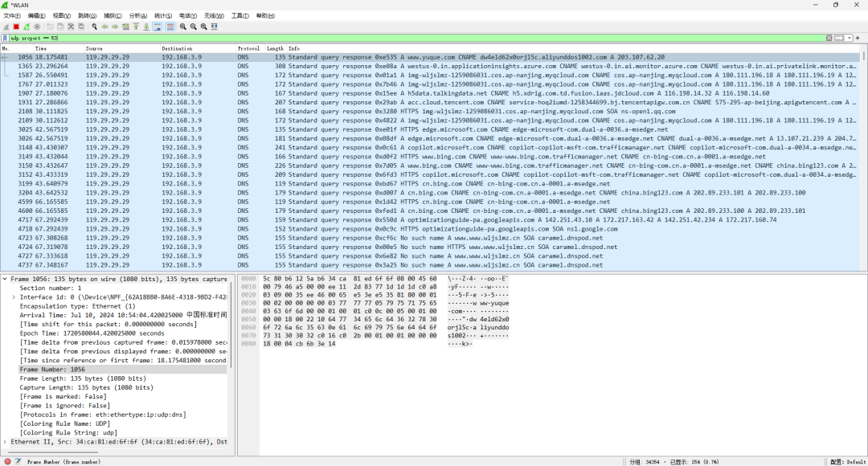
Task: Click the display filter bookmark icon
Action: click(x=6, y=38)
